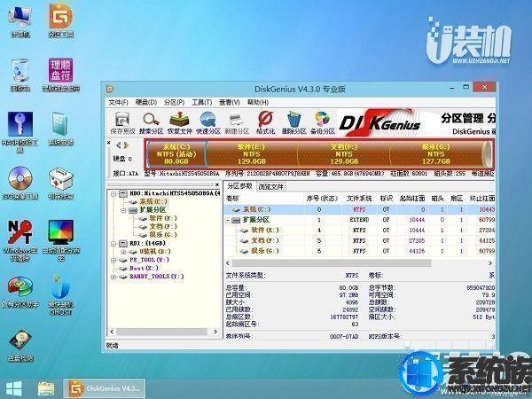Open the 工具(T) menu
This screenshot has width=532, height=399.
pos(201,102)
